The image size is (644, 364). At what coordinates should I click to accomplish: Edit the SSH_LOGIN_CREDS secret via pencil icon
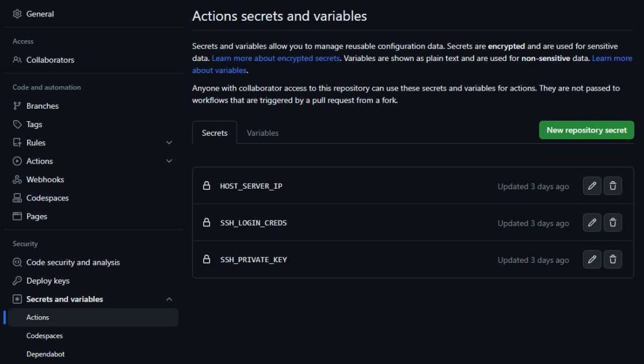pyautogui.click(x=592, y=223)
